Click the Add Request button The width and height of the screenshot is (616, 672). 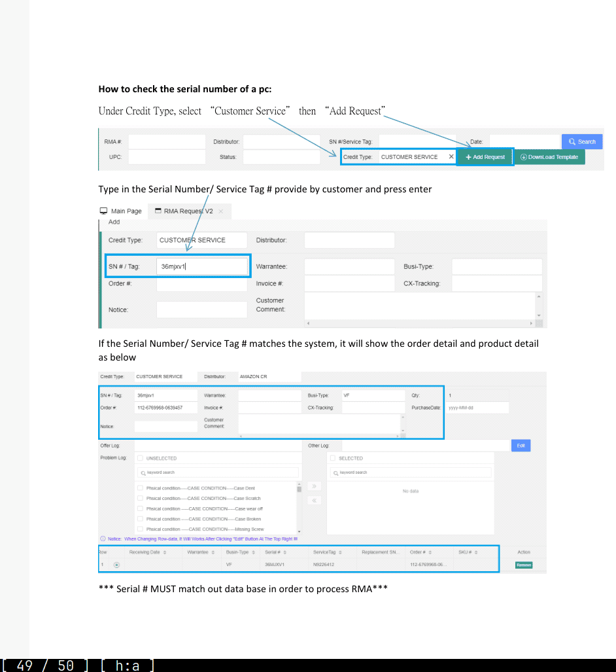tap(485, 157)
